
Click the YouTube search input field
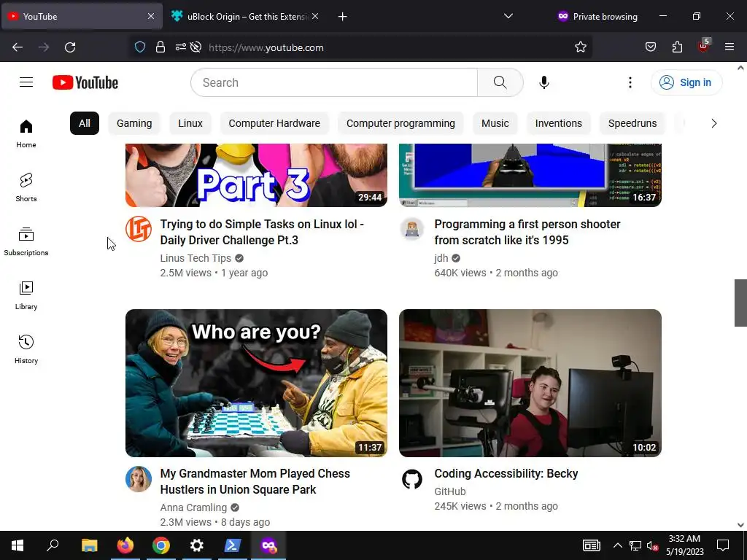334,82
